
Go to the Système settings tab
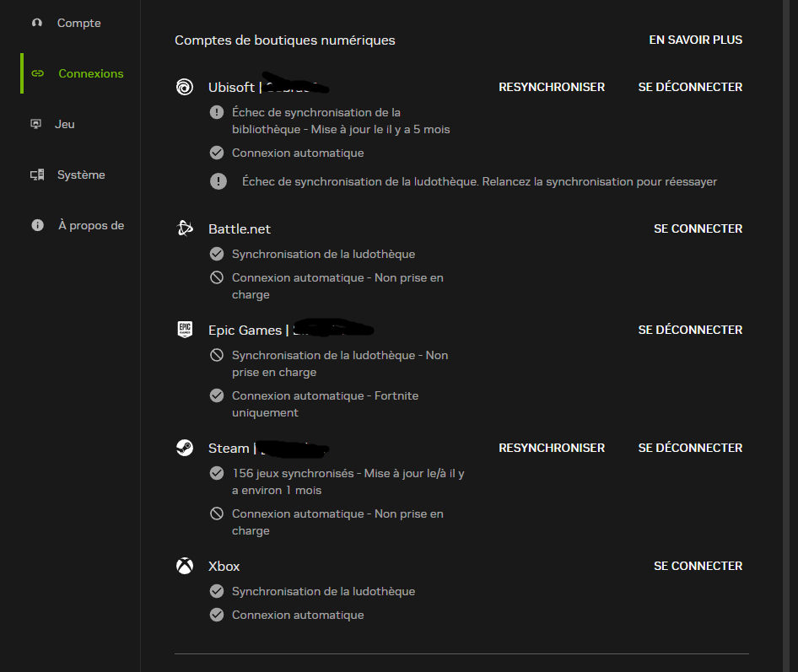click(x=81, y=175)
